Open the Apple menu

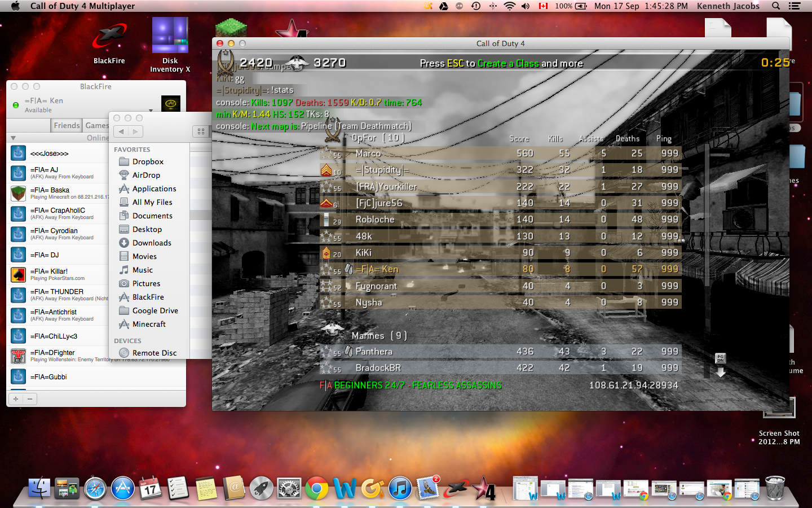coord(15,6)
